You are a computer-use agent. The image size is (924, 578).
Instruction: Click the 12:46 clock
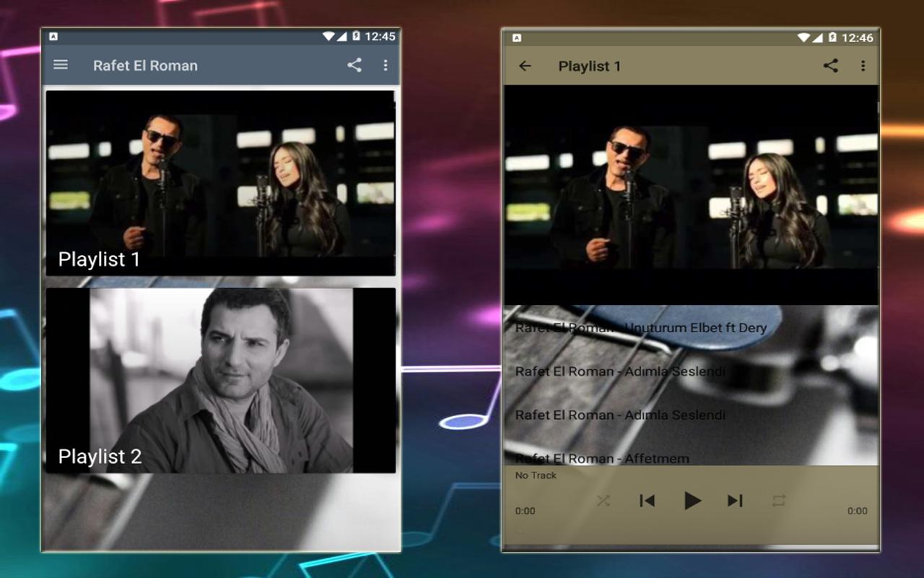[x=857, y=38]
